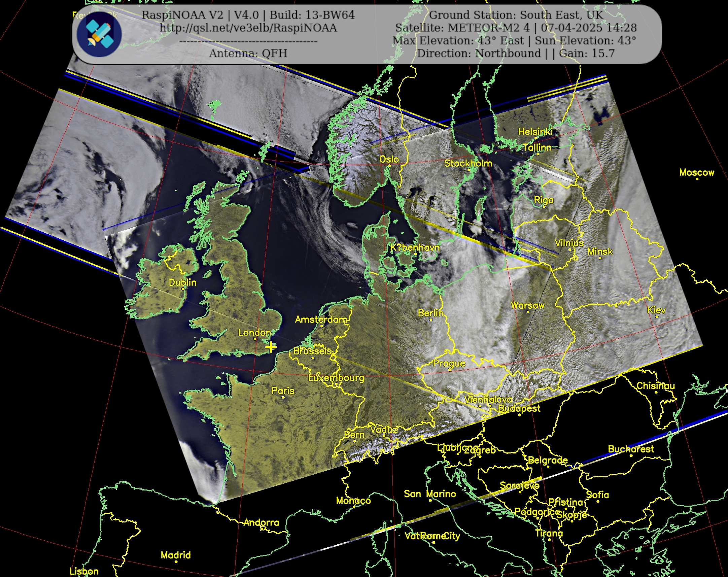Click the Podgorica city label

coord(536,512)
